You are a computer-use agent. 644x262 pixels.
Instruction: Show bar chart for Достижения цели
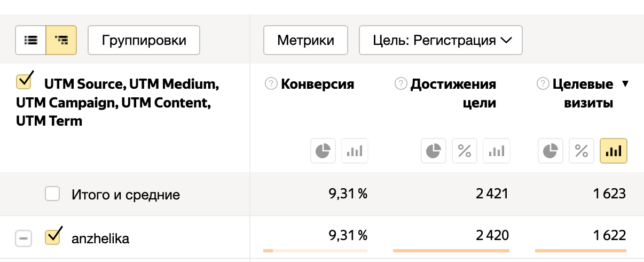pyautogui.click(x=496, y=151)
